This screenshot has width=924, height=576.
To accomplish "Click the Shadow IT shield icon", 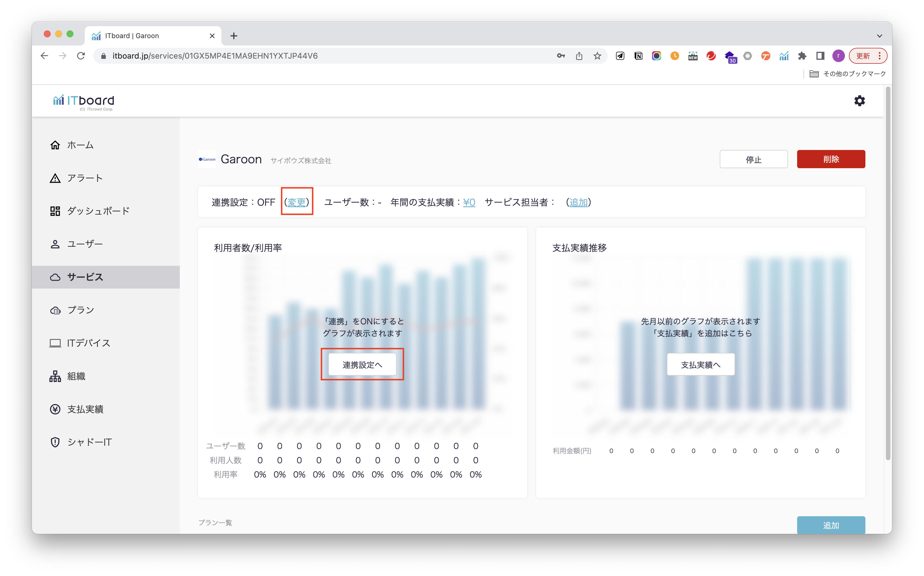I will (55, 442).
